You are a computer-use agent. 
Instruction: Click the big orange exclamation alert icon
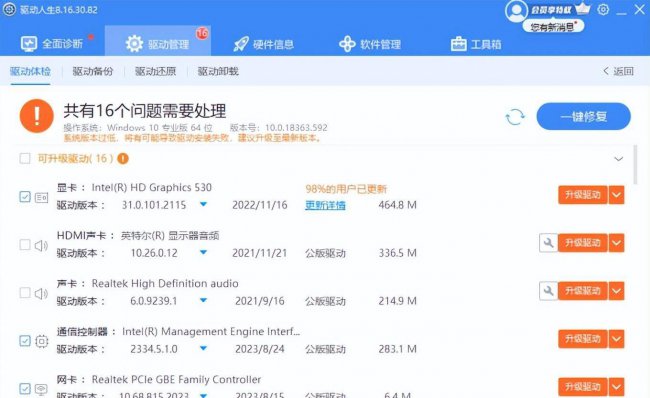[x=36, y=116]
